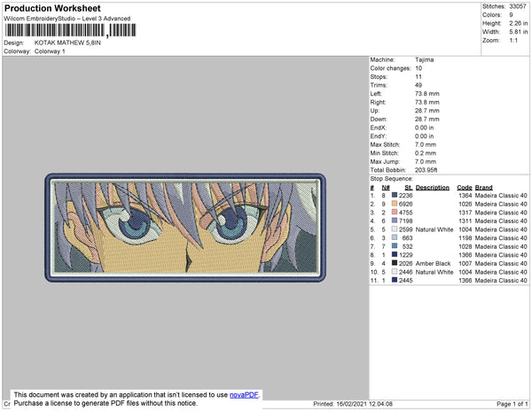The width and height of the screenshot is (532, 411).
Task: Click the Color changes value 10
Action: tap(419, 68)
